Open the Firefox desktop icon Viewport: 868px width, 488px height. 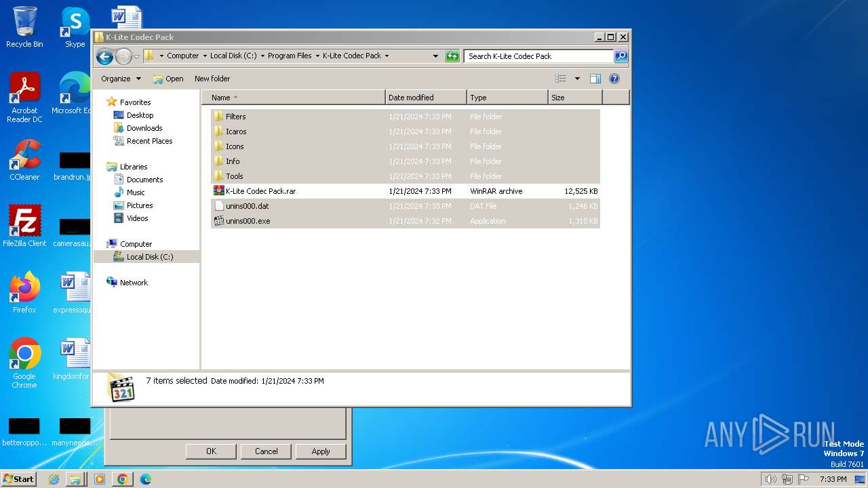tap(24, 293)
